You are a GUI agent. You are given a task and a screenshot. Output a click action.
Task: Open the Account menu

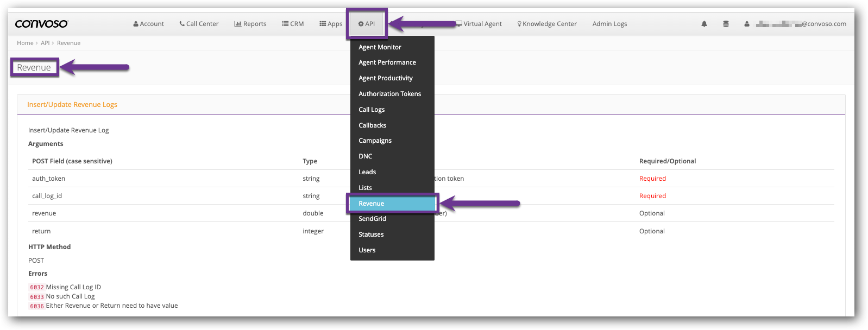coord(148,24)
